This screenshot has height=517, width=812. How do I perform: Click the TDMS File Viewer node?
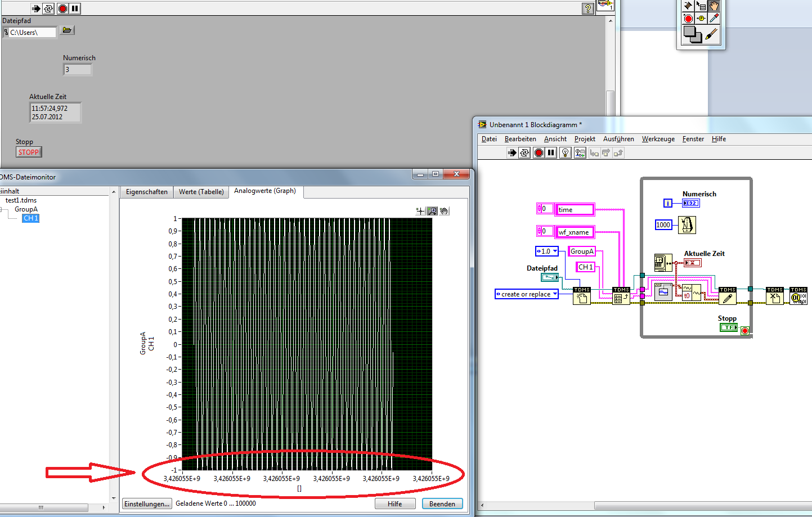click(x=798, y=295)
